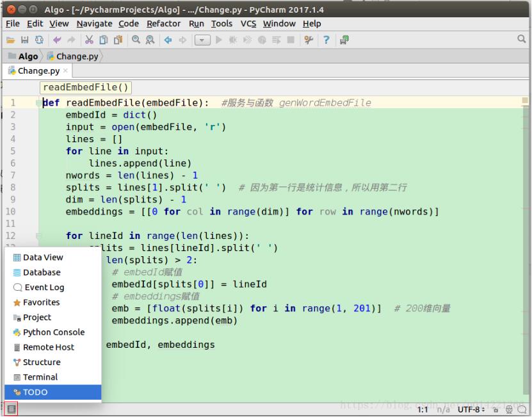Open the Replace in Path magnifier icon
Image resolution: width=532 pixels, height=417 pixels.
tap(149, 40)
